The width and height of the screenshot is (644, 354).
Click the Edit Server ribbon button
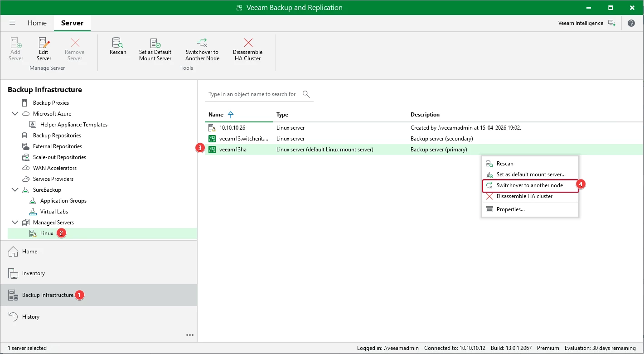44,49
